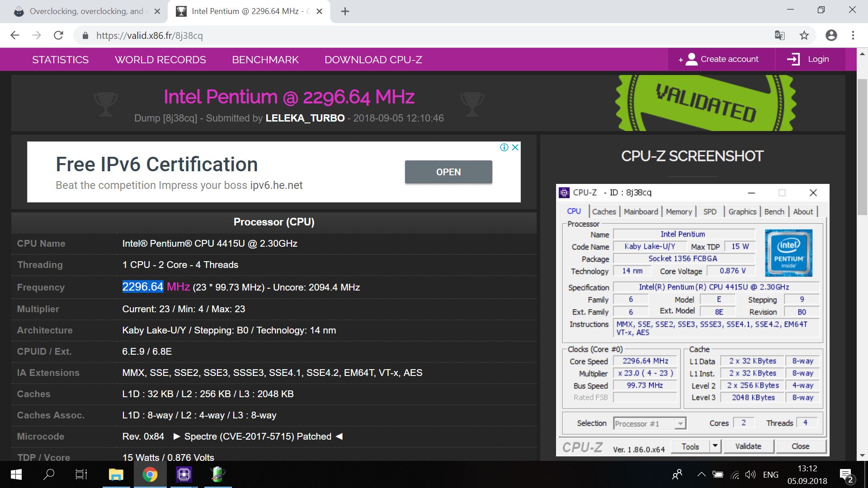Open the Chrome profile icon

point(831,35)
